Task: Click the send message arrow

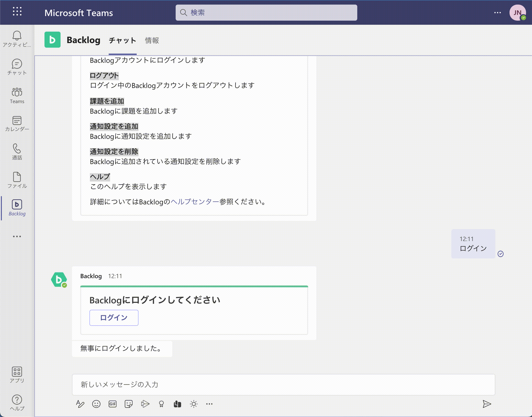Action: pos(487,404)
